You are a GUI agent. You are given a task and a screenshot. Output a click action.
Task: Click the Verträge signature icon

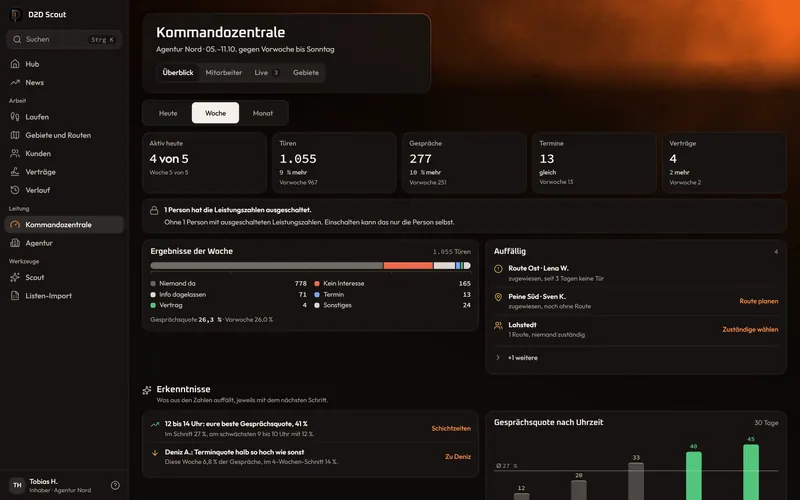[15, 172]
